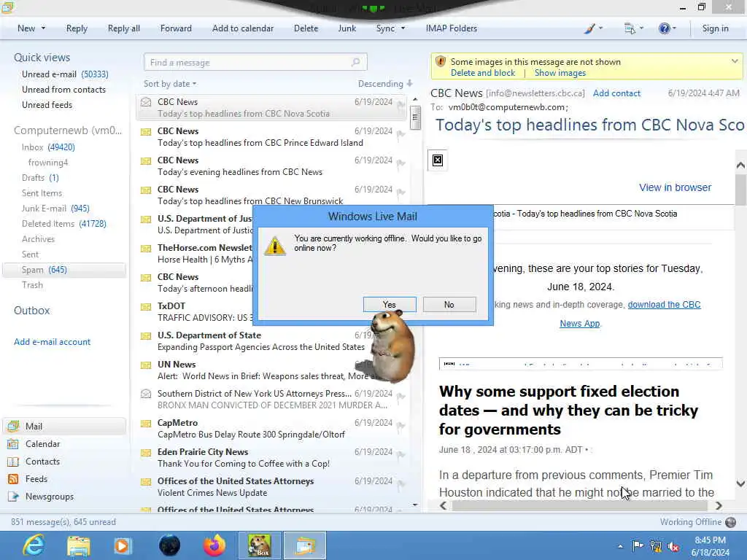
Task: Click reading pane horizontal scroll right arrow
Action: pos(719,506)
